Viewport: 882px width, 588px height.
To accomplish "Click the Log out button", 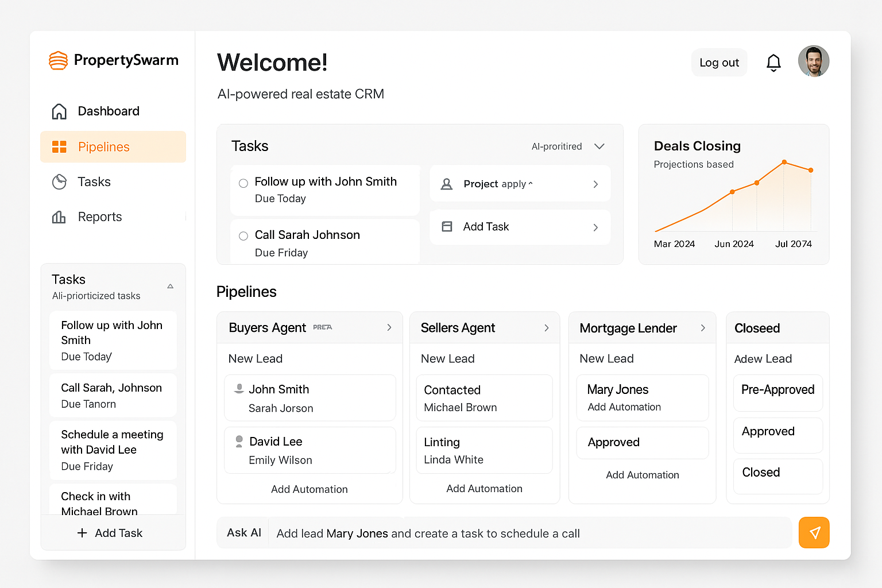I will coord(719,63).
